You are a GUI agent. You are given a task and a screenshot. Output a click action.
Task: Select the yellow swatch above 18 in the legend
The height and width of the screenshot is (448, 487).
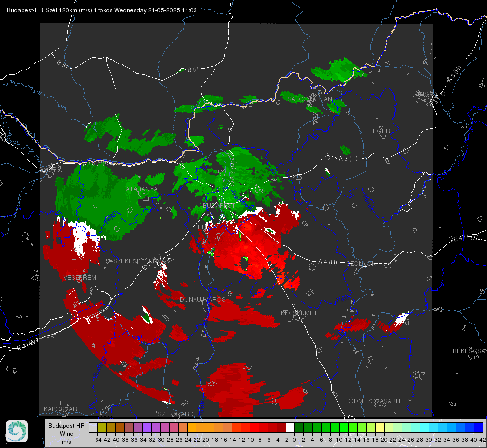(380, 427)
